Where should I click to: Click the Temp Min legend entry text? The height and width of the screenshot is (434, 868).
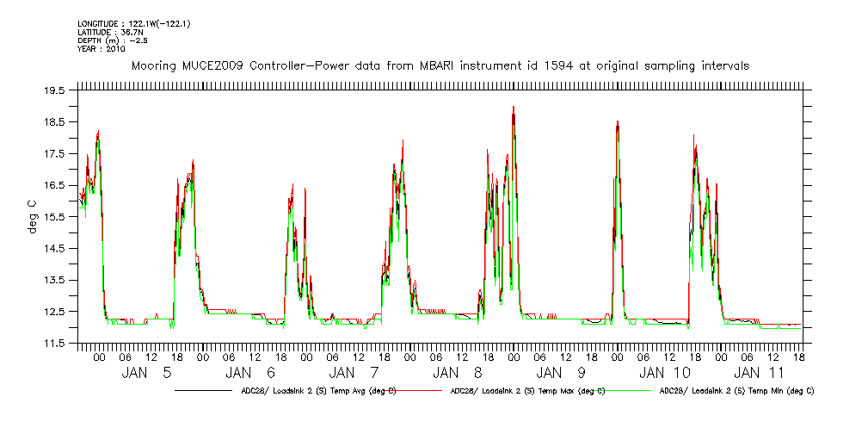[736, 391]
